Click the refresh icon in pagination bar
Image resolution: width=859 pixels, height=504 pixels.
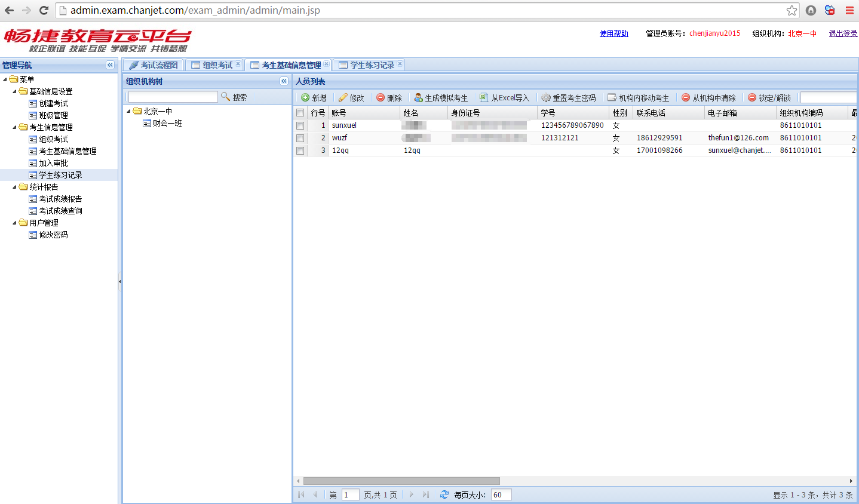click(444, 494)
